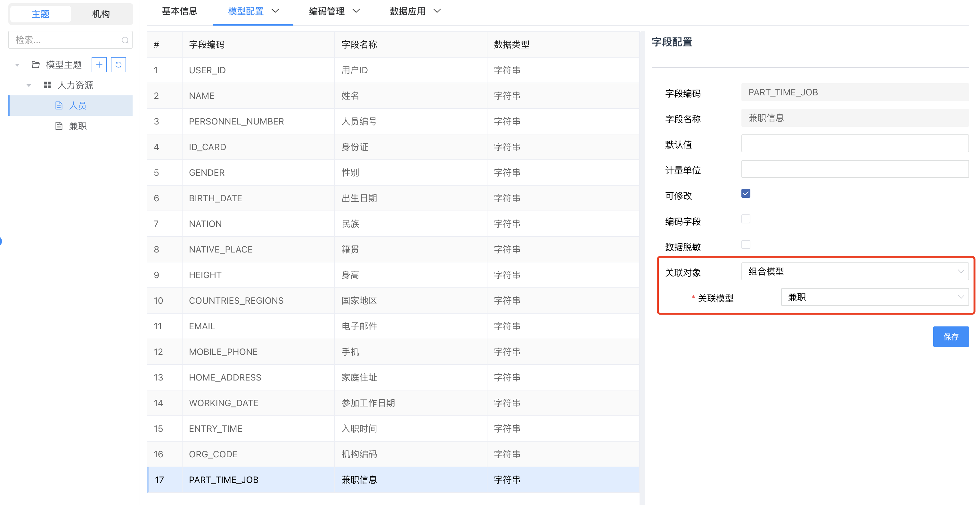Open the 数据应用 tab
980x505 pixels.
point(407,12)
